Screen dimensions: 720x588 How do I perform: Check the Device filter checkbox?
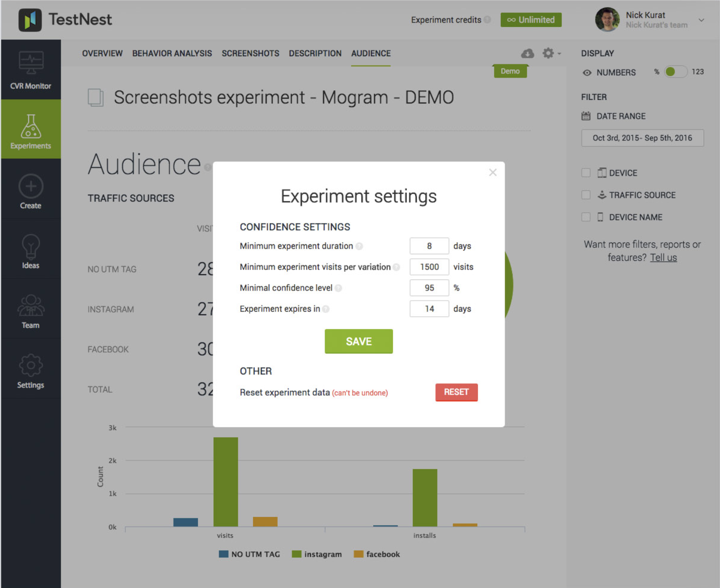586,173
